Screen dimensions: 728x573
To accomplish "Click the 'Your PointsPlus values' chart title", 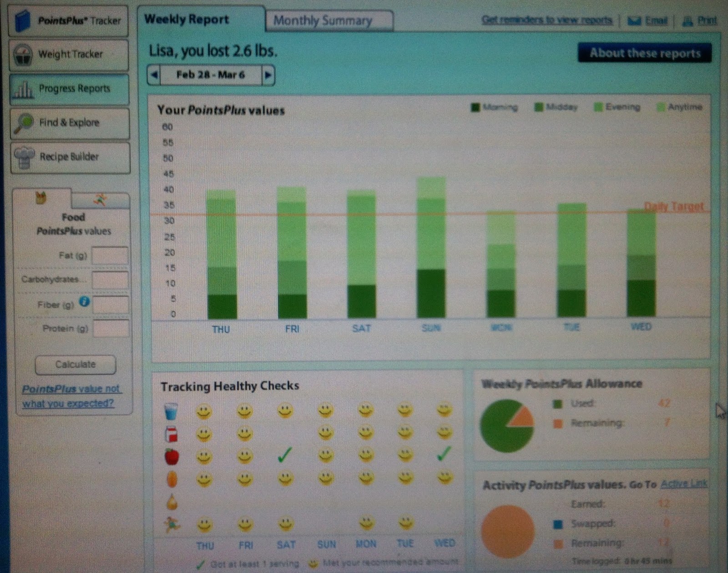I will point(221,110).
